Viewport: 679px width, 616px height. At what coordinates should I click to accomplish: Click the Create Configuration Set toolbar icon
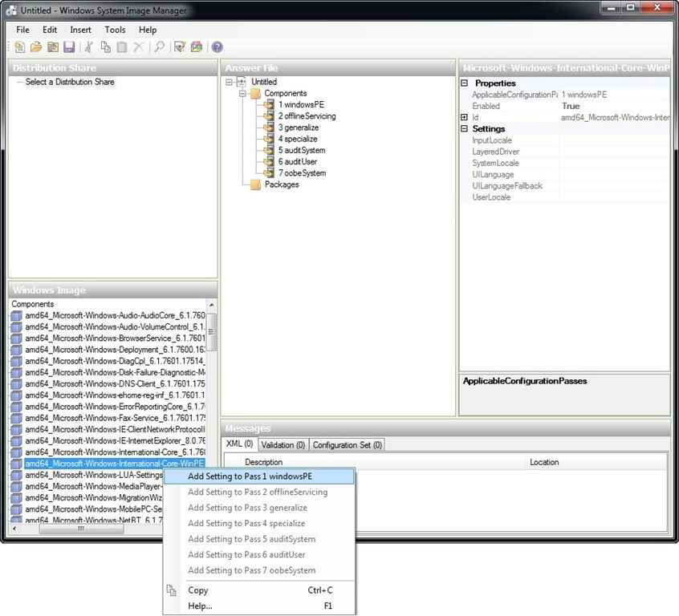point(197,47)
